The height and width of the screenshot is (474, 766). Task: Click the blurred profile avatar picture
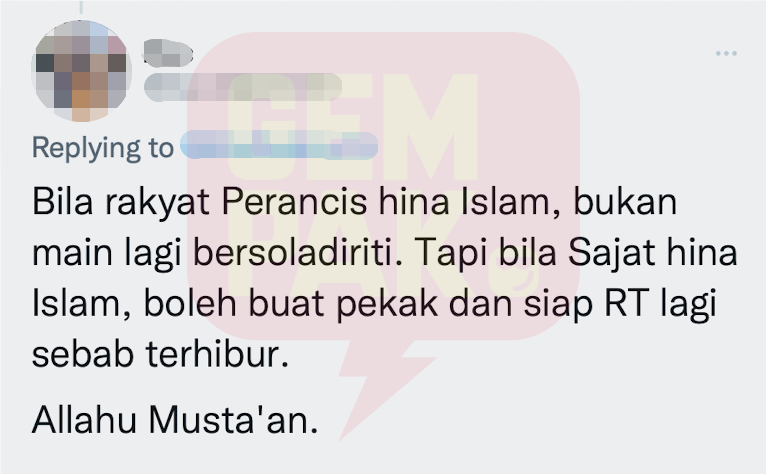click(81, 71)
